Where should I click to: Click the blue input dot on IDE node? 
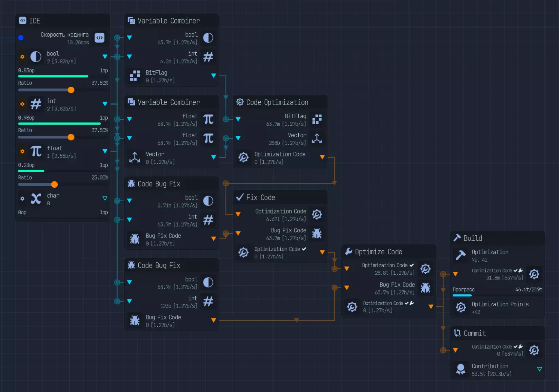[x=21, y=38]
